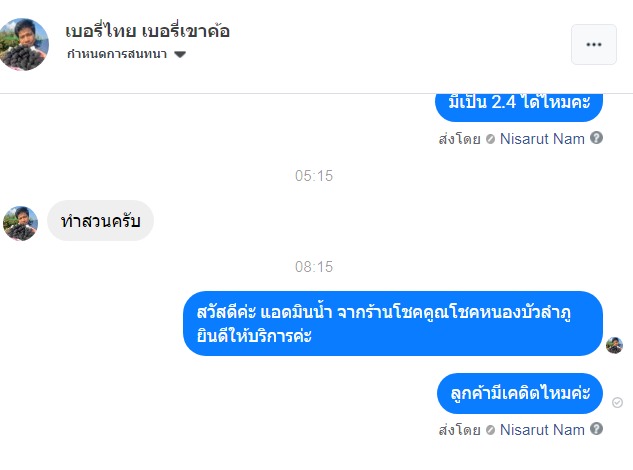Viewport: 633px width, 470px height.
Task: Select the ทำสวนครับ message bubble
Action: click(x=100, y=221)
